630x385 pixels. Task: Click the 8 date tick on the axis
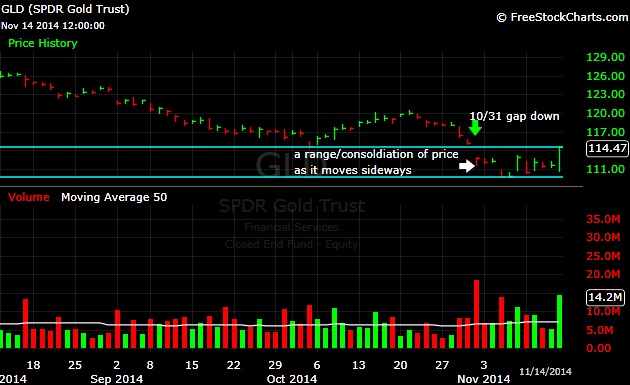coord(150,365)
